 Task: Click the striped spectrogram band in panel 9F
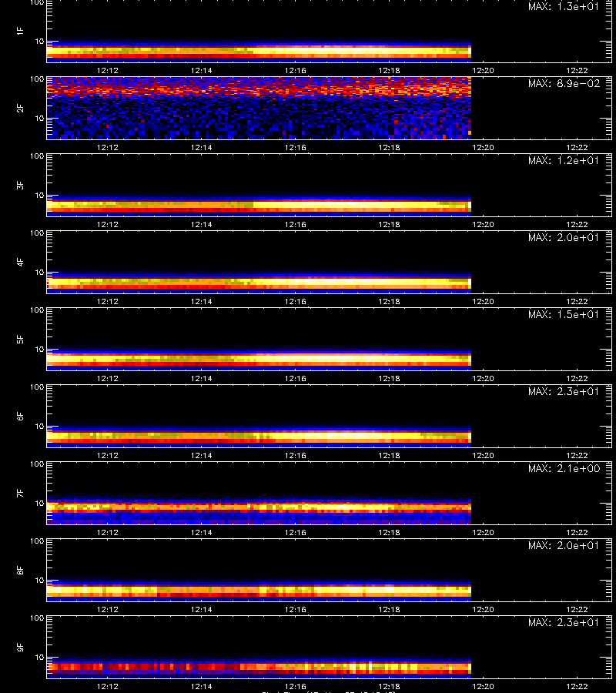(259, 668)
